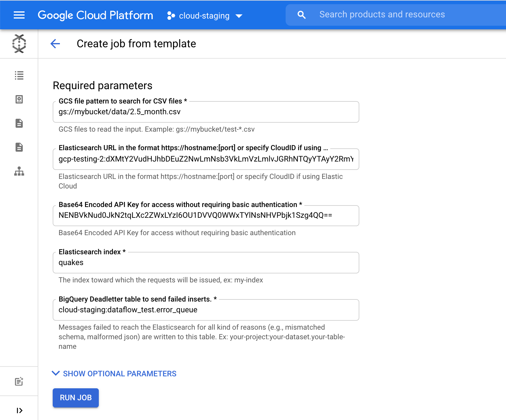Open the second document icon in sidebar
The image size is (506, 420).
click(19, 147)
